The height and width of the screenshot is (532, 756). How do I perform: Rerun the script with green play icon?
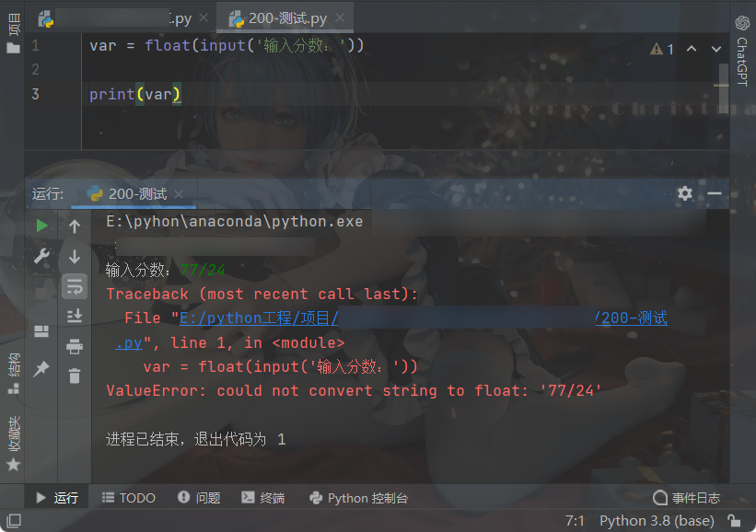coord(42,226)
